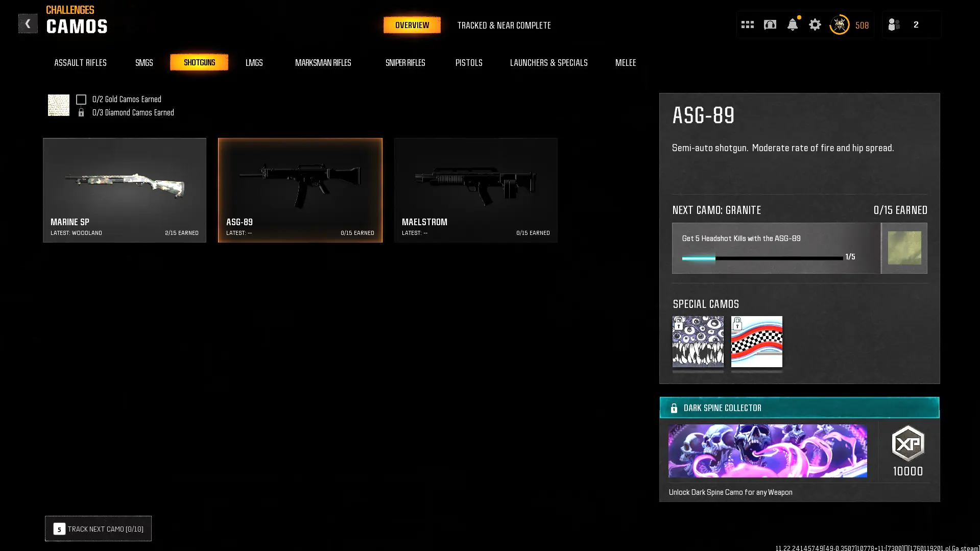
Task: Open the Dark Spine Collector header
Action: (x=800, y=408)
